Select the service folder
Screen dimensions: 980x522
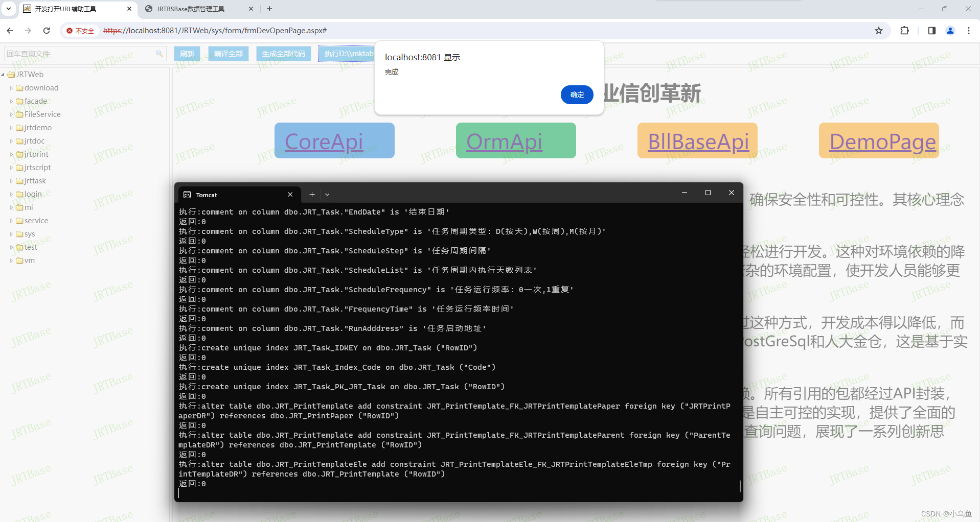[x=36, y=221]
